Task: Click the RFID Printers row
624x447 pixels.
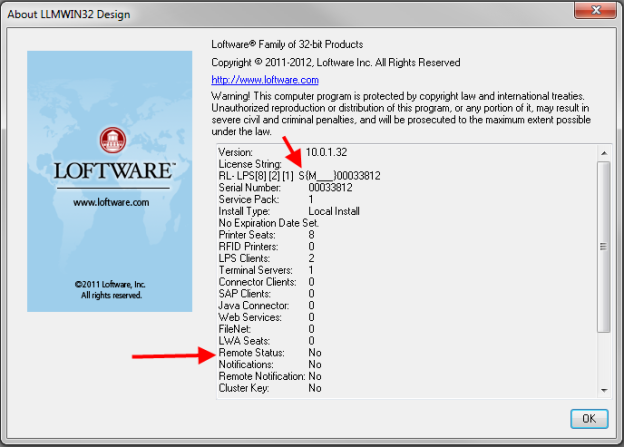Action: 267,246
